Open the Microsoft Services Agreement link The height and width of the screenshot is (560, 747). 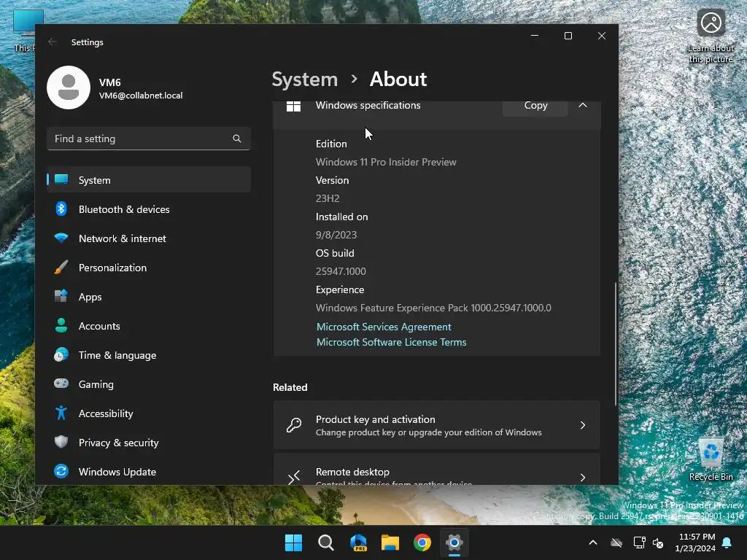pyautogui.click(x=384, y=327)
